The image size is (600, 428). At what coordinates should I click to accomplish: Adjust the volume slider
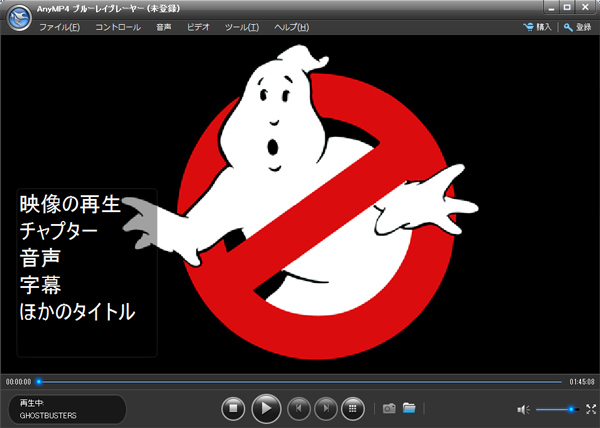click(558, 409)
